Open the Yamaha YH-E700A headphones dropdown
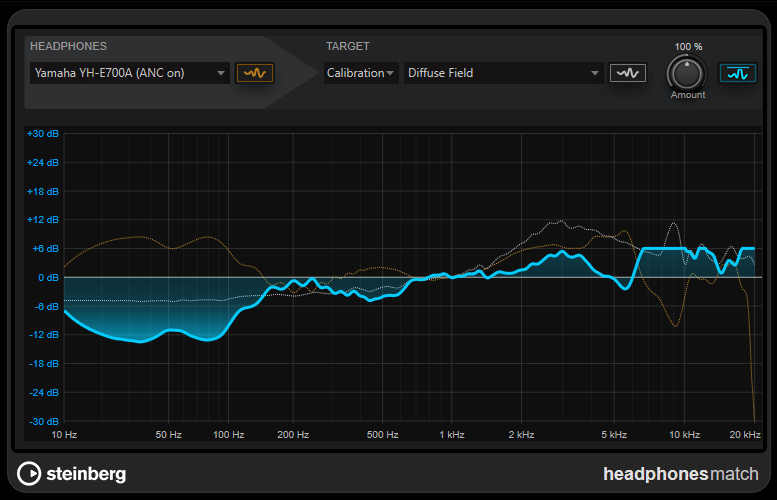Viewport: 777px width, 500px height. point(129,73)
